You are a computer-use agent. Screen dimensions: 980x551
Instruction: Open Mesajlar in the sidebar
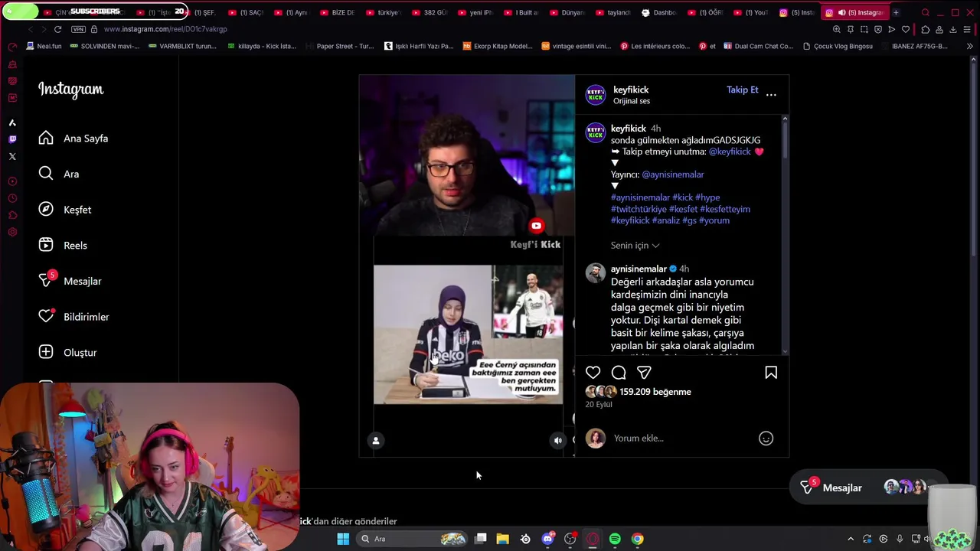(x=70, y=281)
